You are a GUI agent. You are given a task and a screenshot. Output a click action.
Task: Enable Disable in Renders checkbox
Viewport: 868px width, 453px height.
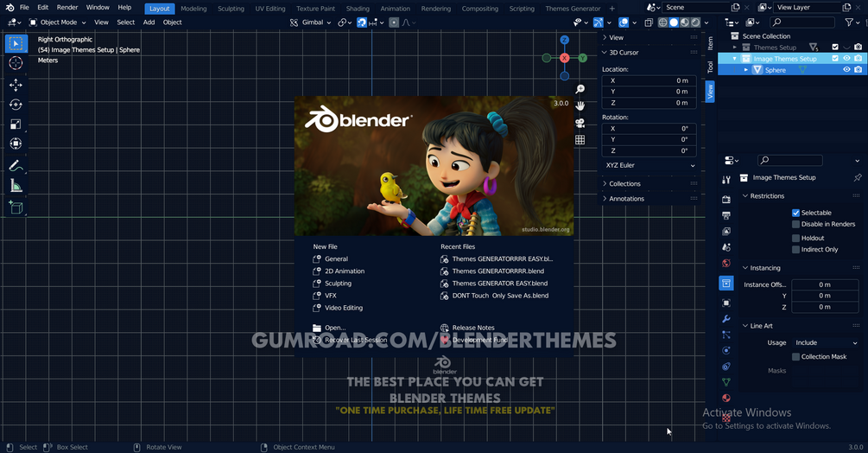(795, 224)
